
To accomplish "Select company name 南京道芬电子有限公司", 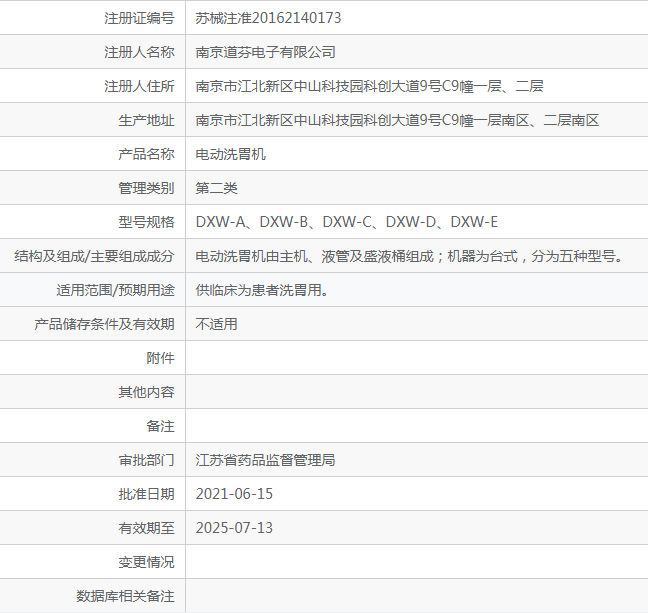I will (265, 52).
